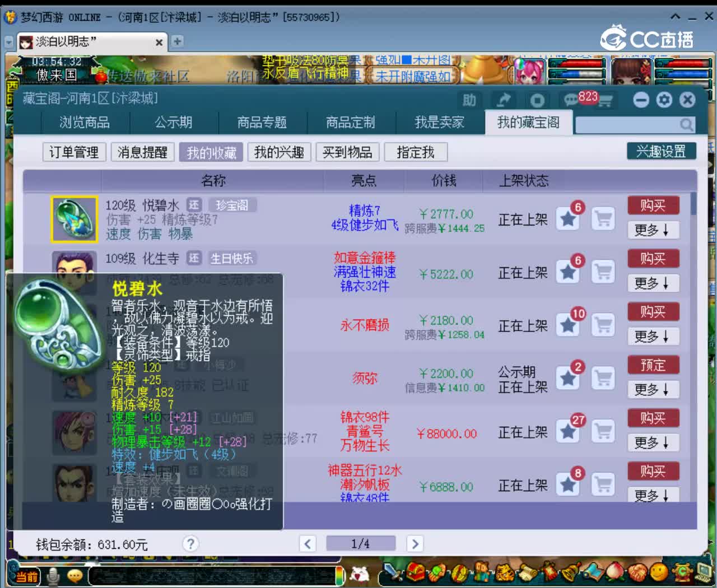Expand 更多 menu for ￥2180 row
Image resolution: width=717 pixels, height=588 pixels.
[x=653, y=337]
